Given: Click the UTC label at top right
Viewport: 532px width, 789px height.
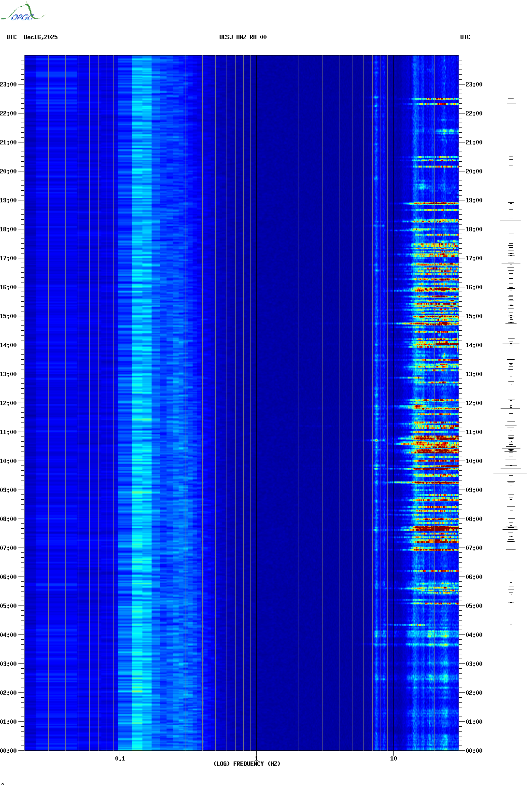Looking at the screenshot, I should tap(465, 37).
